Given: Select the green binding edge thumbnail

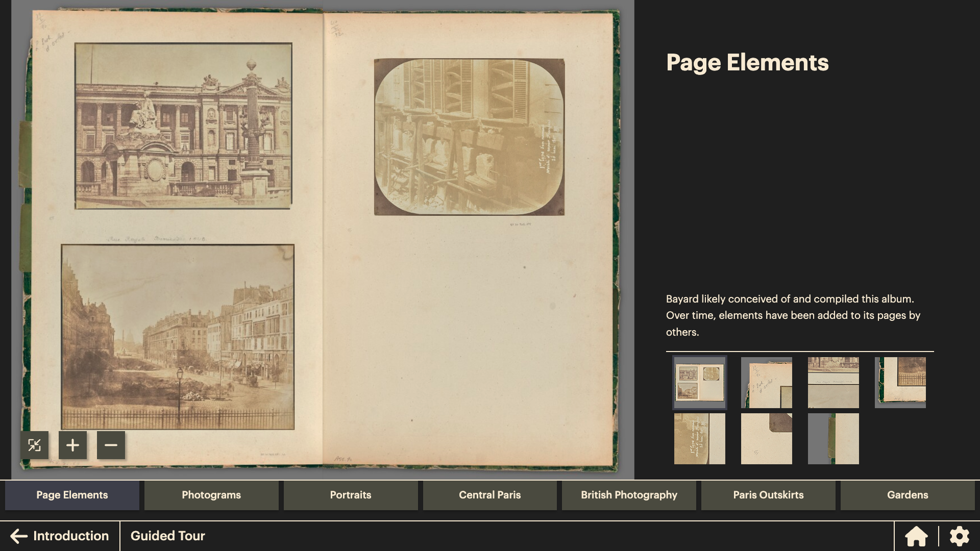Looking at the screenshot, I should click(x=833, y=439).
